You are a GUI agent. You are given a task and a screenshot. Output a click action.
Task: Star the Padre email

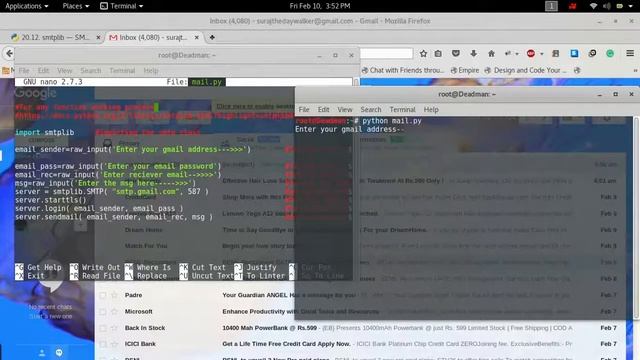114,295
